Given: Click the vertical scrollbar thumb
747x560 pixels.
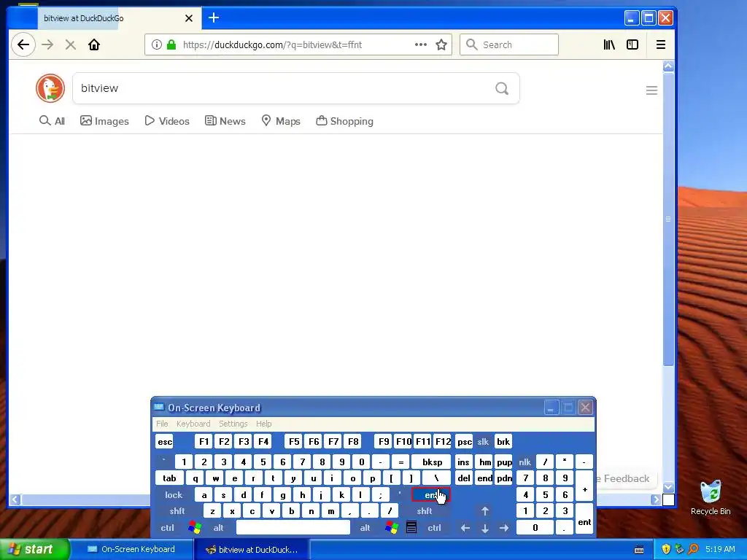Looking at the screenshot, I should [x=668, y=219].
